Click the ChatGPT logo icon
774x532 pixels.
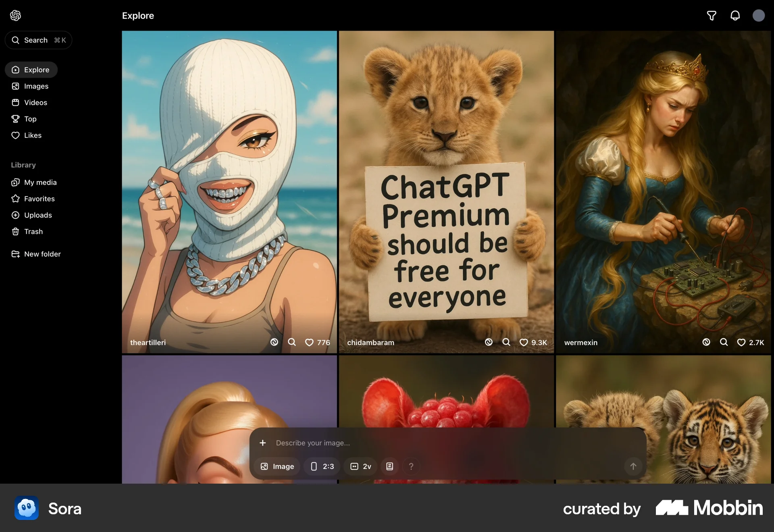click(x=15, y=16)
